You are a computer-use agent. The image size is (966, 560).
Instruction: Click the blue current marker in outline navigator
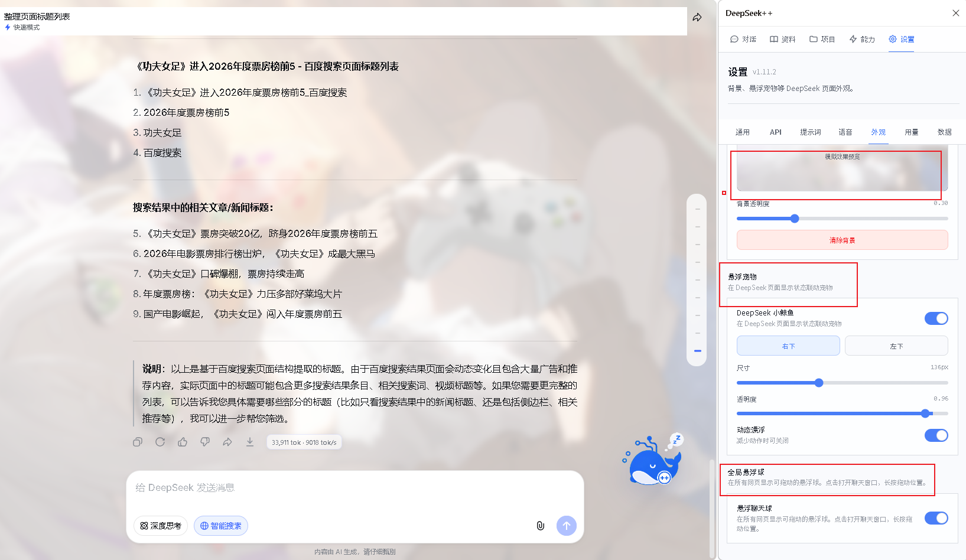pos(698,351)
